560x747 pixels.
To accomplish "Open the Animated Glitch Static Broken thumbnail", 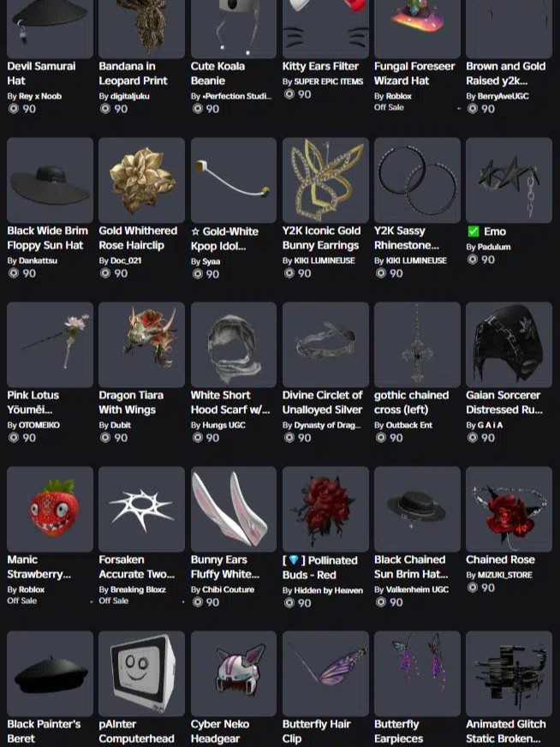I will coord(509,673).
